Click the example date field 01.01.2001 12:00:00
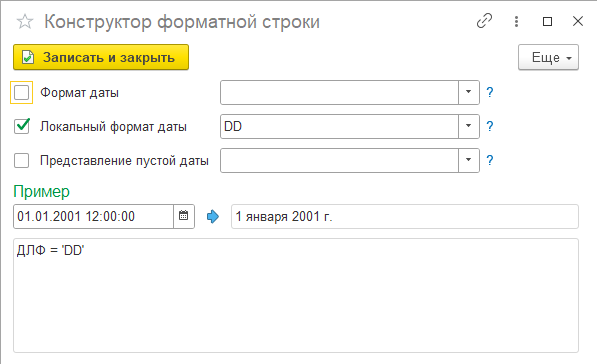Viewport: 597px width, 364px height. [x=94, y=216]
